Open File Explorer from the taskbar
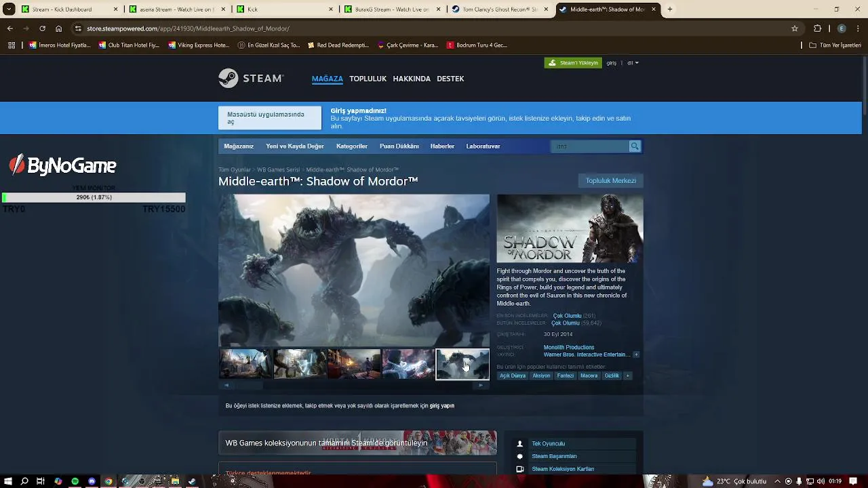 175,481
